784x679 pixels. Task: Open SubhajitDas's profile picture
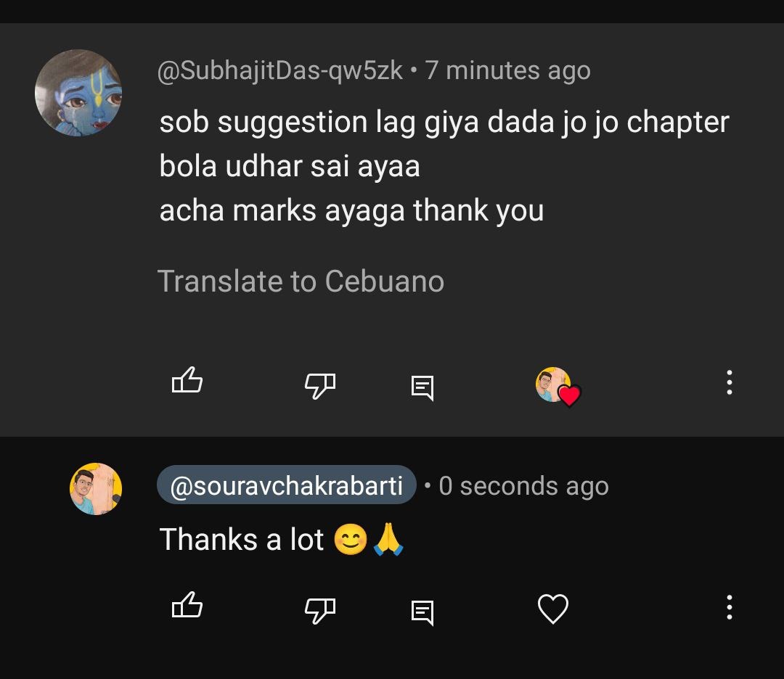click(78, 93)
